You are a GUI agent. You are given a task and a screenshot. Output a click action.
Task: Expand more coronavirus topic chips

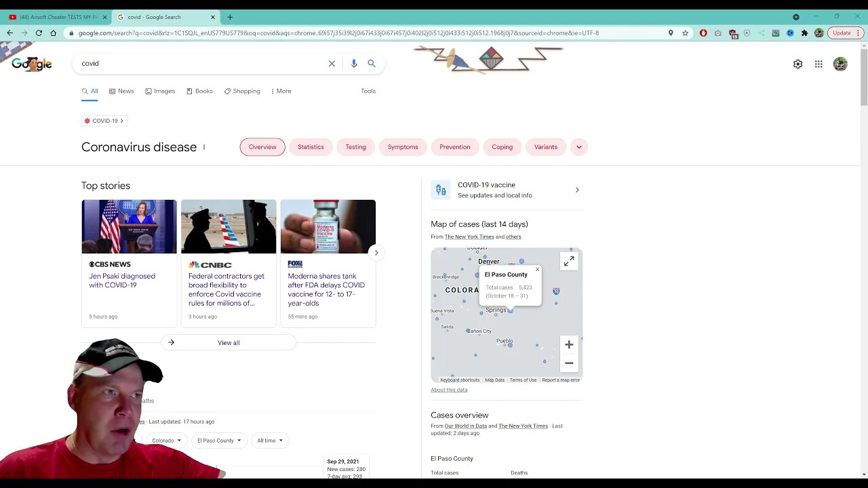(x=578, y=147)
